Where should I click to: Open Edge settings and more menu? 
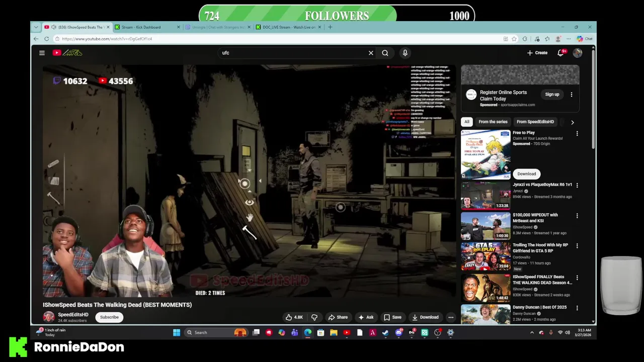[x=569, y=39]
